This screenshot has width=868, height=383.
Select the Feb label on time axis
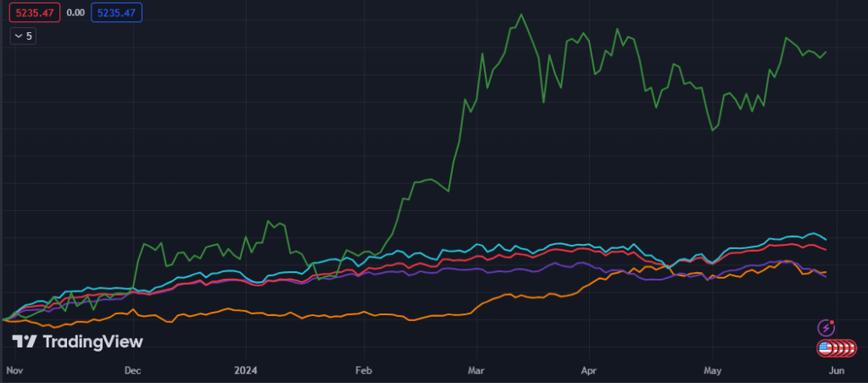362,370
